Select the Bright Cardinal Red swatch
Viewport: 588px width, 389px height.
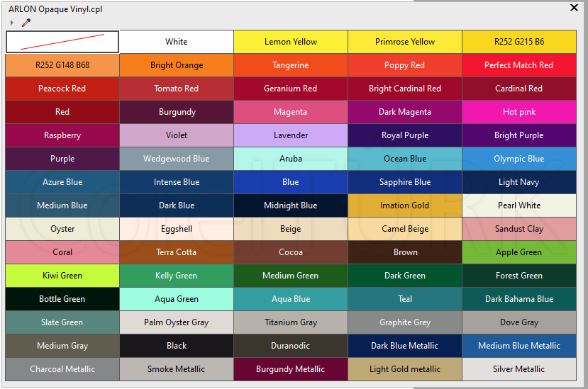[x=405, y=89]
